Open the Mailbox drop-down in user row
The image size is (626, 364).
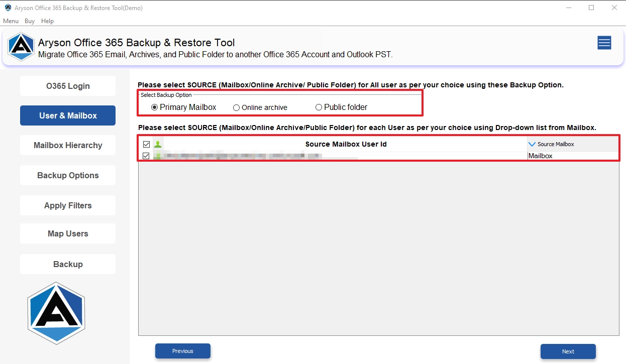(573, 156)
